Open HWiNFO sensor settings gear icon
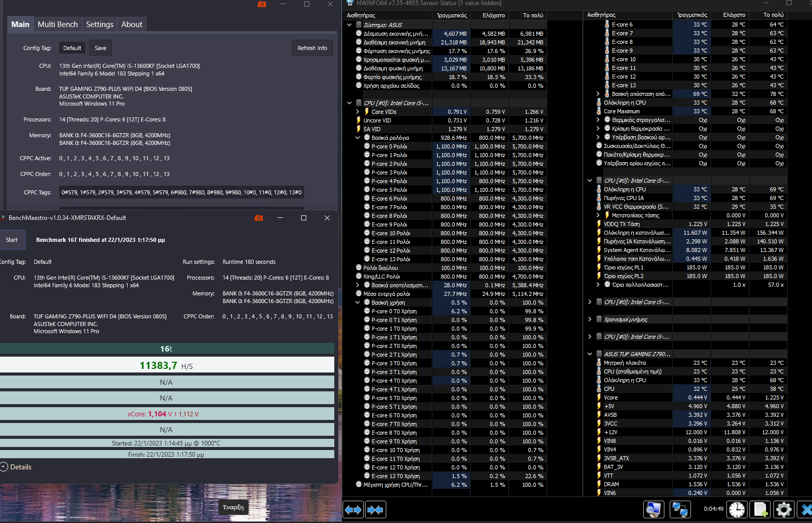 [783, 509]
